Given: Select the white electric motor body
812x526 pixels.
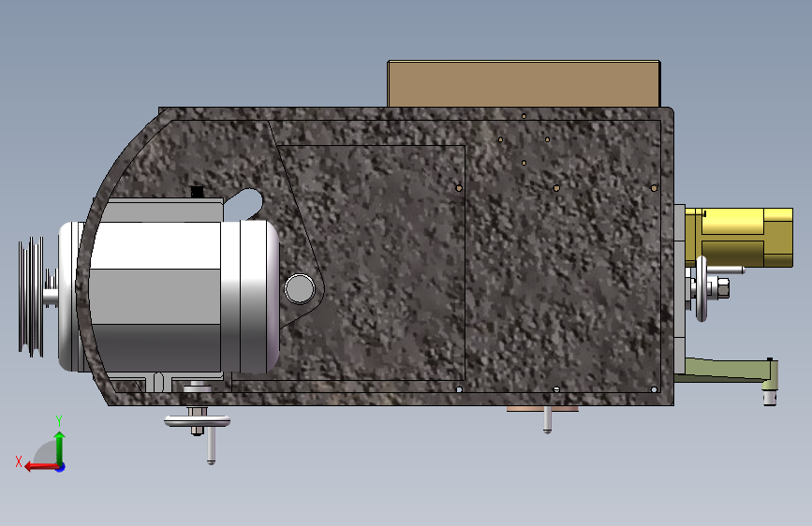Looking at the screenshot, I should point(169,297).
